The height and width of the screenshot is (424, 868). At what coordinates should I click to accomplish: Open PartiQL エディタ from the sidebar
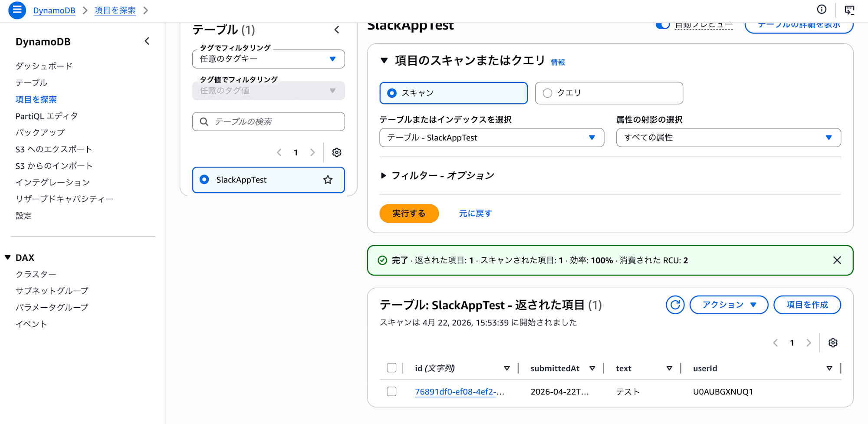47,115
